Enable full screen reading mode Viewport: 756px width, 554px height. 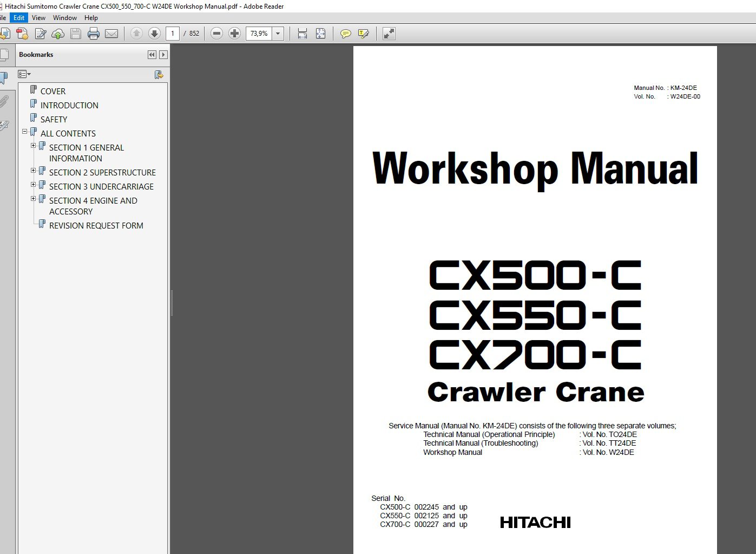point(388,34)
